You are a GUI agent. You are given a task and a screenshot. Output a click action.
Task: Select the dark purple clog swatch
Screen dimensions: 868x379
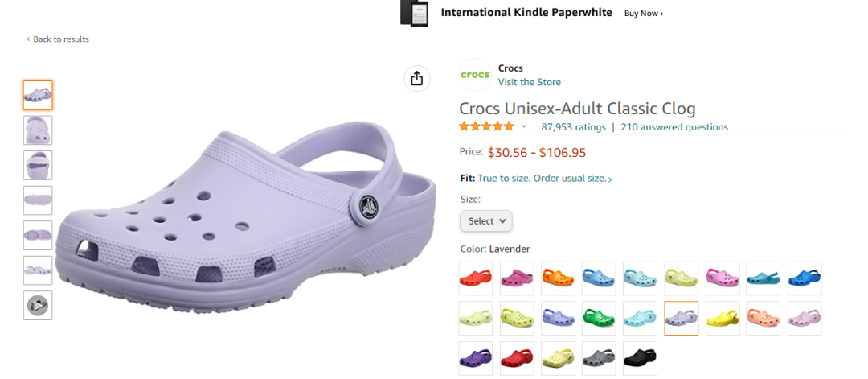tap(476, 358)
